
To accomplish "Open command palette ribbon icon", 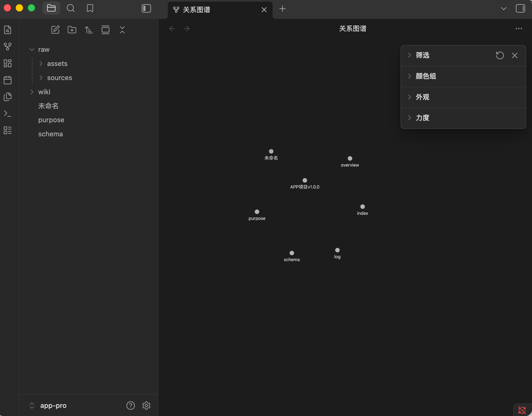I will coord(8,114).
